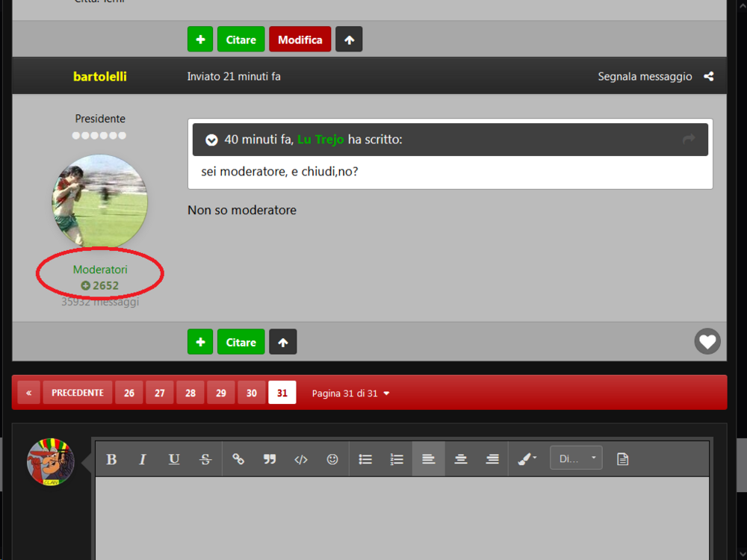Image resolution: width=747 pixels, height=560 pixels.
Task: Click inside the reply text area
Action: (402, 518)
